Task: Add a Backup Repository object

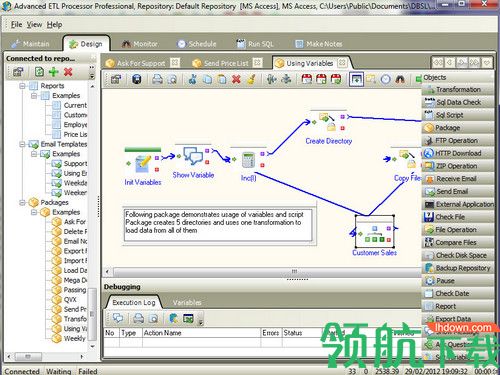Action: [x=458, y=268]
